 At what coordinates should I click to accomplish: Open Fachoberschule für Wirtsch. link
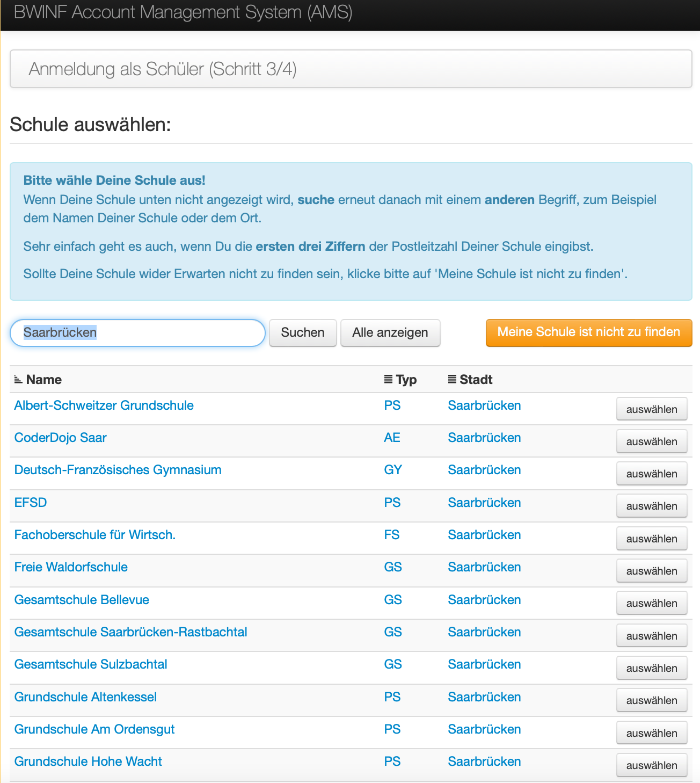click(94, 535)
